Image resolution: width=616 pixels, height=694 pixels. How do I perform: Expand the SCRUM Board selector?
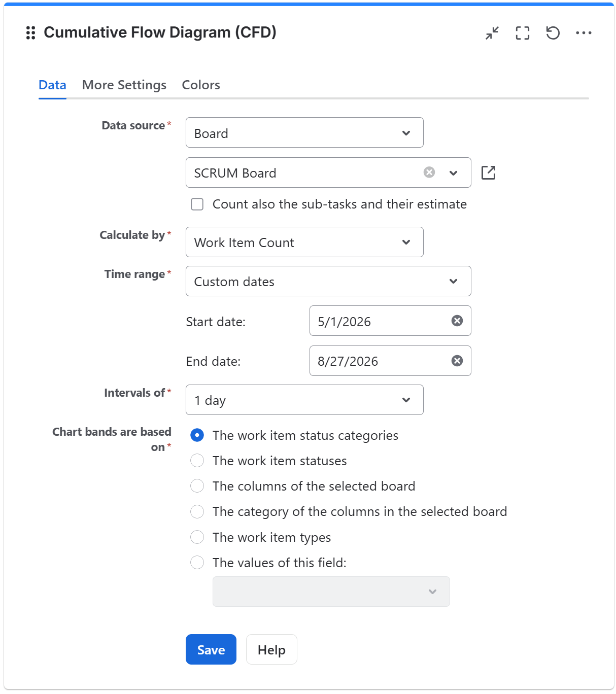point(454,172)
